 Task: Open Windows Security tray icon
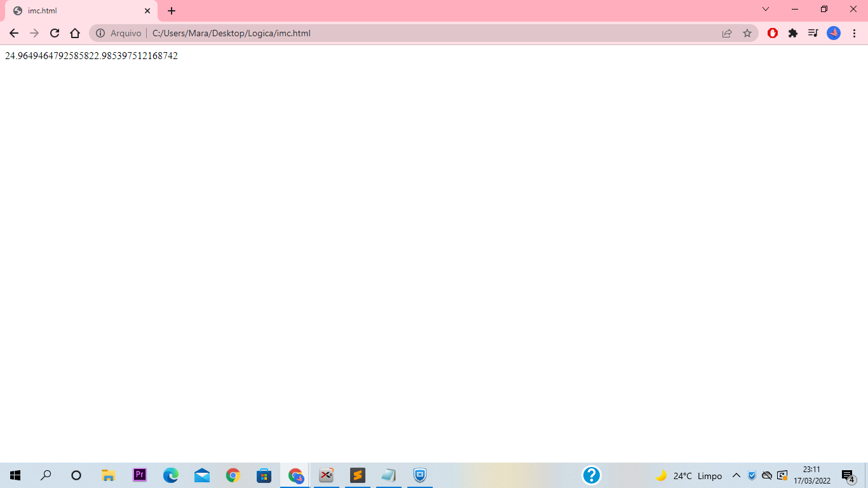752,476
